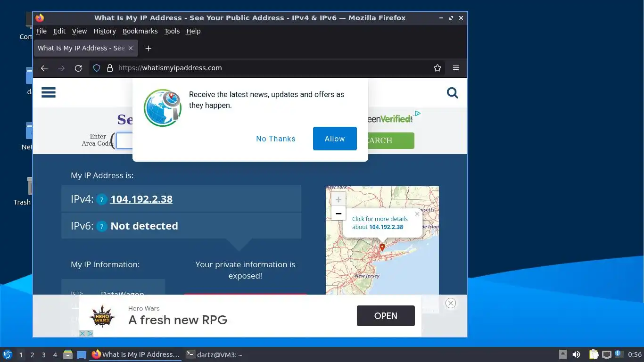Click the removable media eject tray icon
This screenshot has height=362, width=644.
[563, 354]
